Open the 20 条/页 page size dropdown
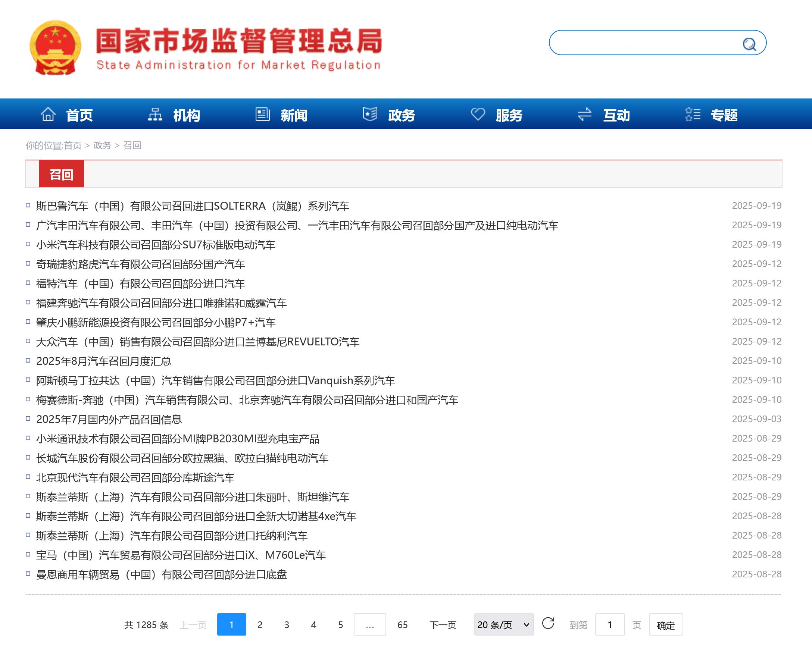This screenshot has height=649, width=812. [503, 625]
